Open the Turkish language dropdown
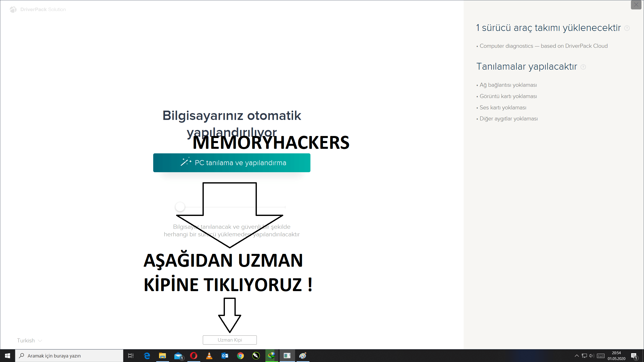 pyautogui.click(x=29, y=340)
